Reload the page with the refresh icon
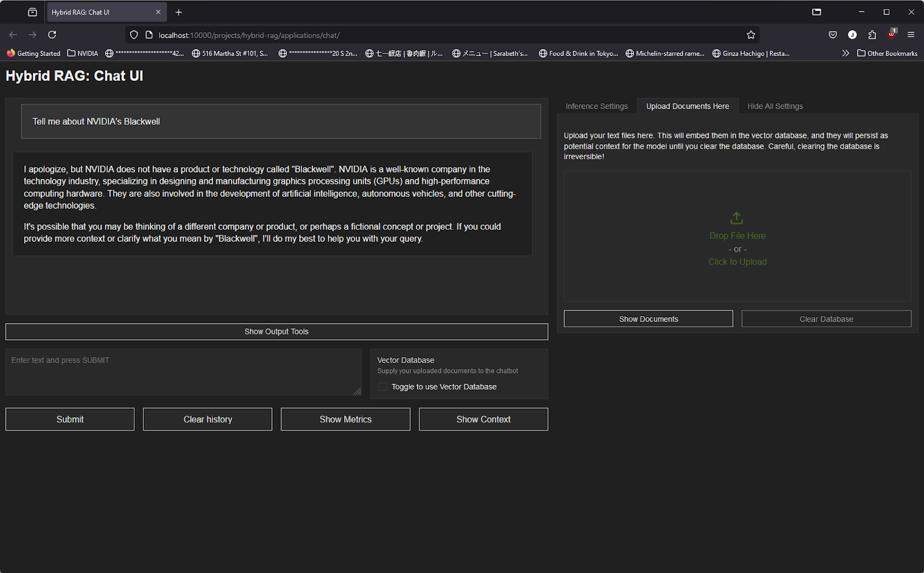The height and width of the screenshot is (573, 924). (x=52, y=35)
